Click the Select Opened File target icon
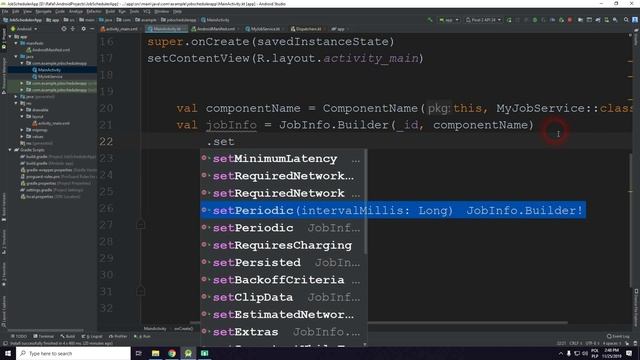Image resolution: width=640 pixels, height=360 pixels. point(64,29)
